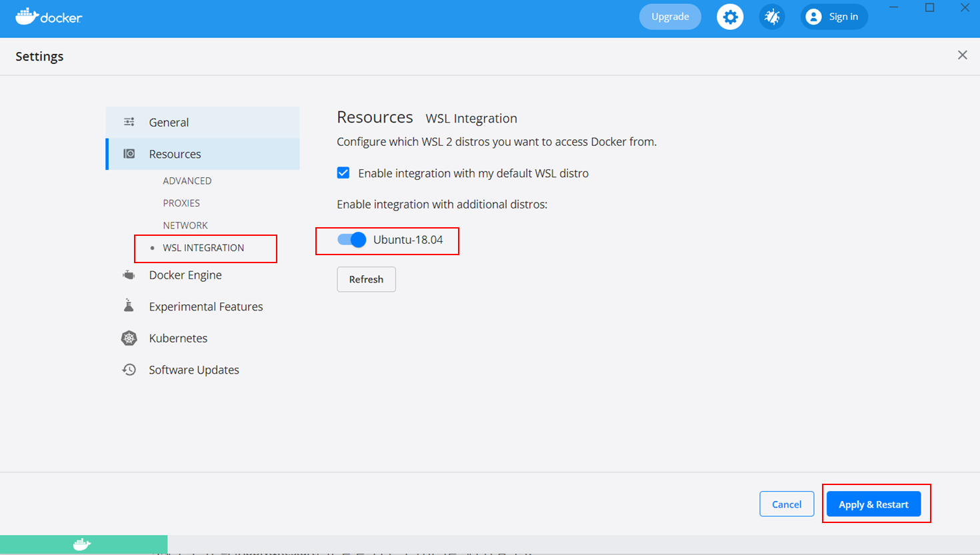980x555 pixels.
Task: Open the Experimental Features section
Action: (x=206, y=306)
